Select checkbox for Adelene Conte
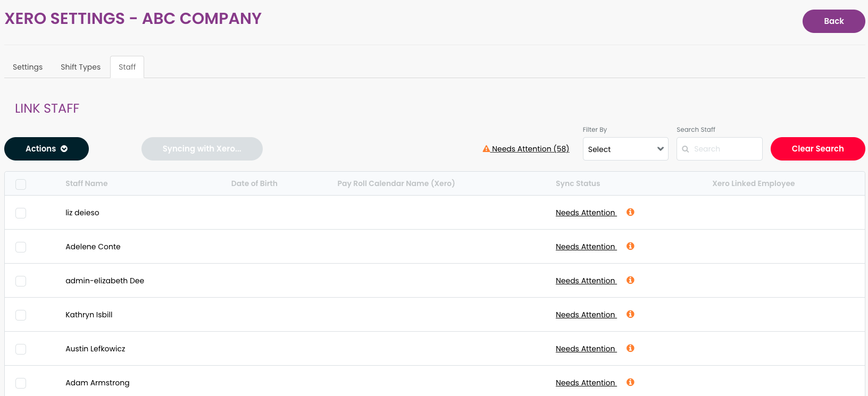The width and height of the screenshot is (868, 396). pos(21,247)
